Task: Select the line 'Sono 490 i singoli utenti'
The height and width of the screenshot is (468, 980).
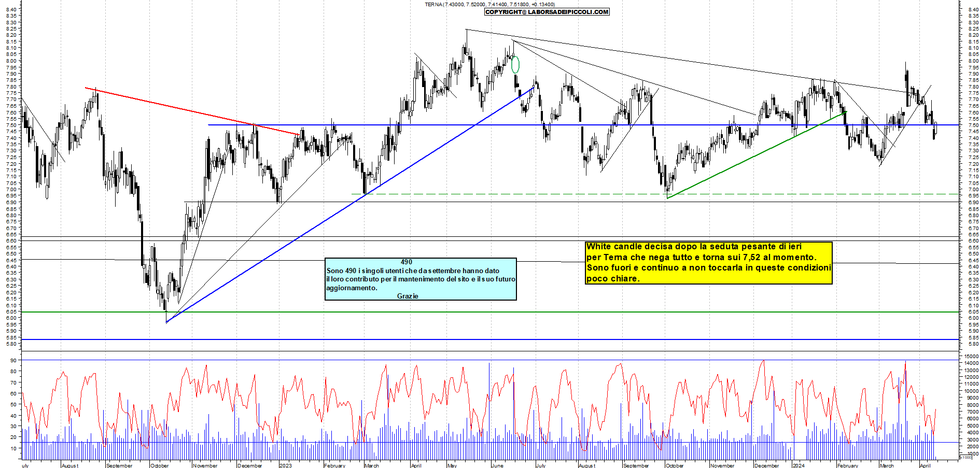Action: coord(413,271)
